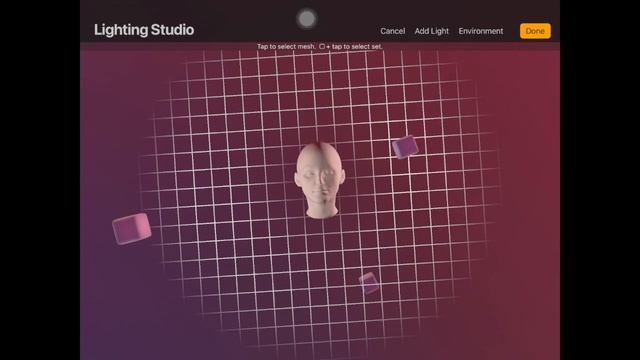Select the light cube at upper right of head

[405, 147]
